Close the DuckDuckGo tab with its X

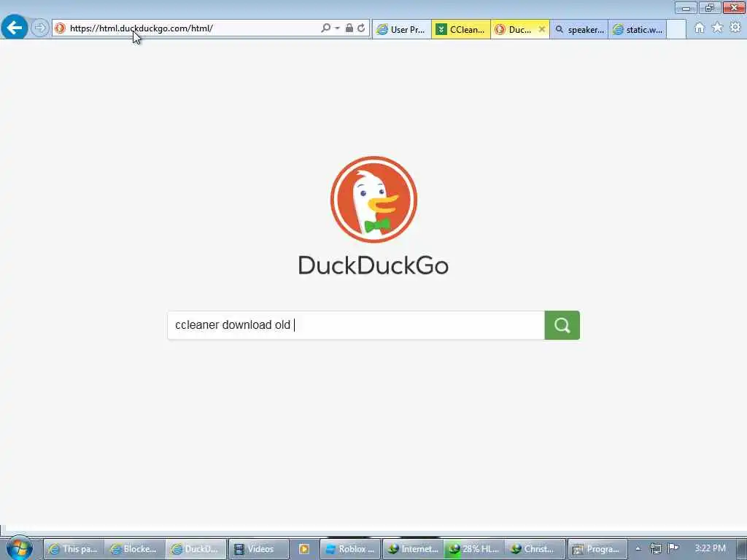point(542,29)
